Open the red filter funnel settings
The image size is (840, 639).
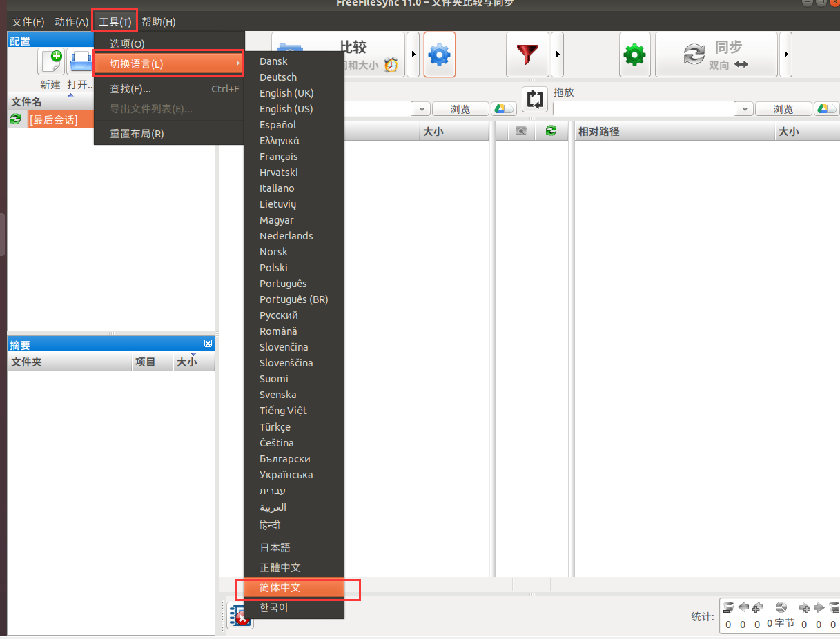[527, 54]
